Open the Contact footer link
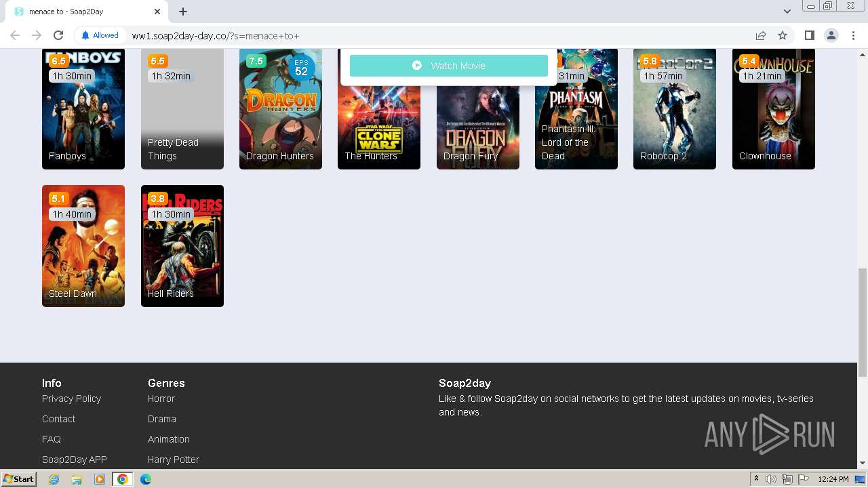The width and height of the screenshot is (868, 488). (58, 419)
